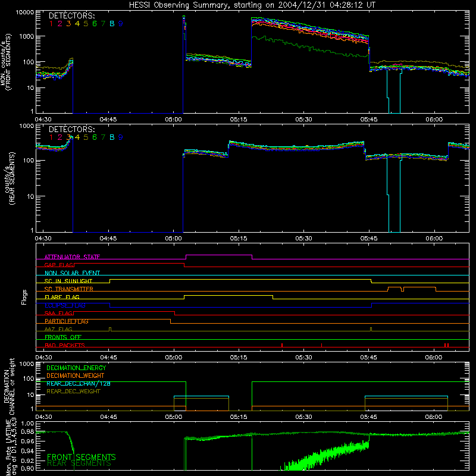Click the olive AAZ FLAG label
The image size is (476, 476).
point(58,329)
